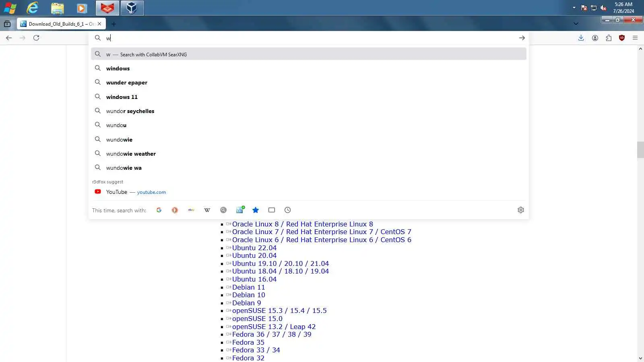
Task: Show hidden system tray icons
Action: tap(574, 8)
